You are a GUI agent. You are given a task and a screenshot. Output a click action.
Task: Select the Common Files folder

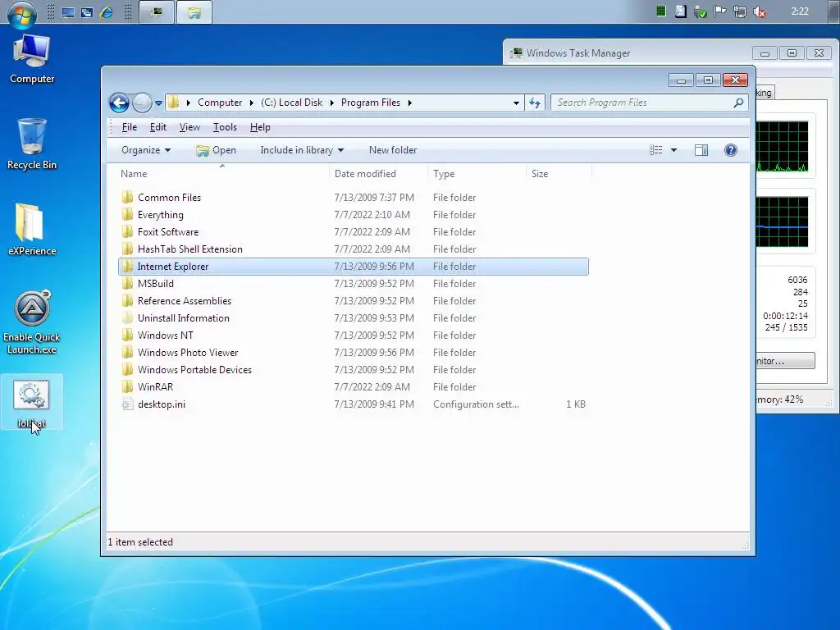(x=354, y=198)
